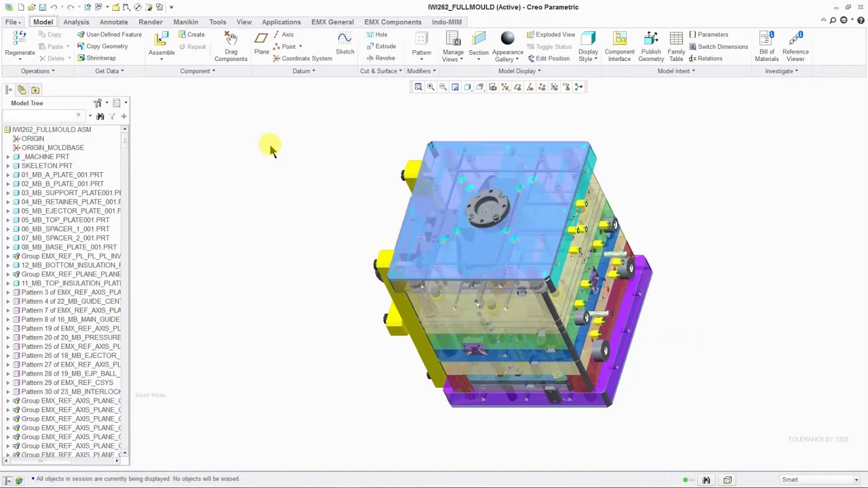Toggle the Model Tree filter funnel
Screen dimensions: 868x488
point(112,117)
